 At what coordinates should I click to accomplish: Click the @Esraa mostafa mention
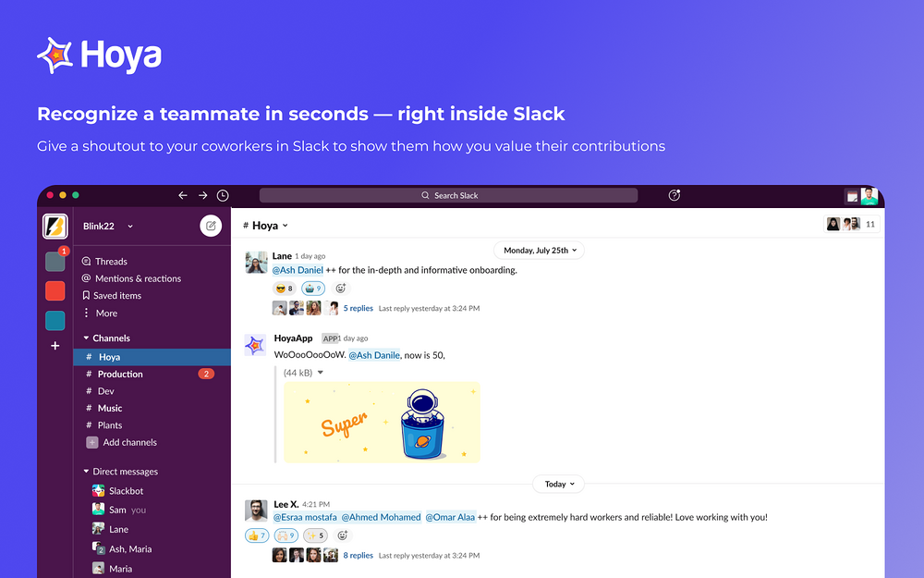point(305,517)
